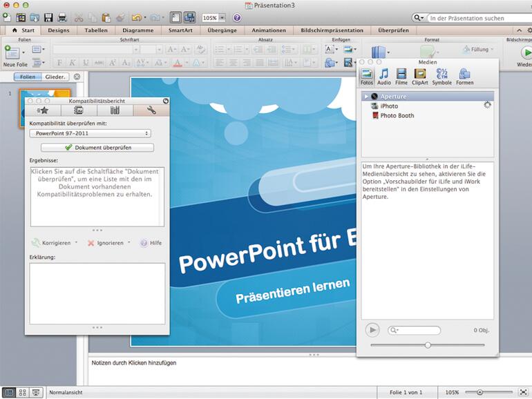Screen dimensions: 532x399
Task: Open the Arrange dropdown in Format group
Action: (380, 52)
